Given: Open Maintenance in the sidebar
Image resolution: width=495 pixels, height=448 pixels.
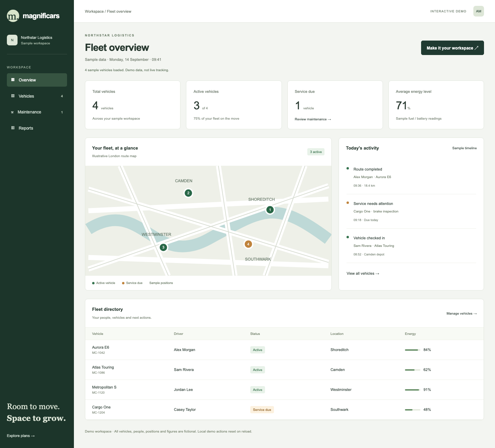Looking at the screenshot, I should [37, 112].
